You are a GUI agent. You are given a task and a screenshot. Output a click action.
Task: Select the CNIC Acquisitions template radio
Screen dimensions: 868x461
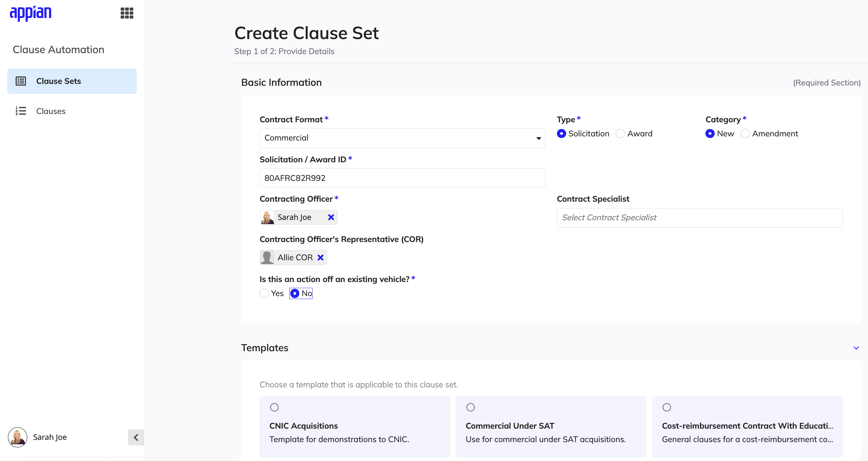click(x=274, y=408)
